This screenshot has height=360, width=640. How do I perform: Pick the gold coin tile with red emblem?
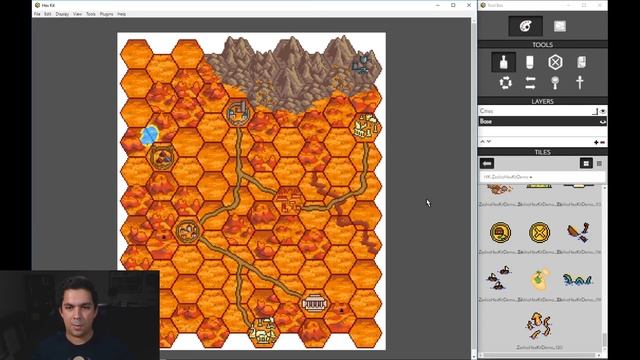tap(500, 233)
